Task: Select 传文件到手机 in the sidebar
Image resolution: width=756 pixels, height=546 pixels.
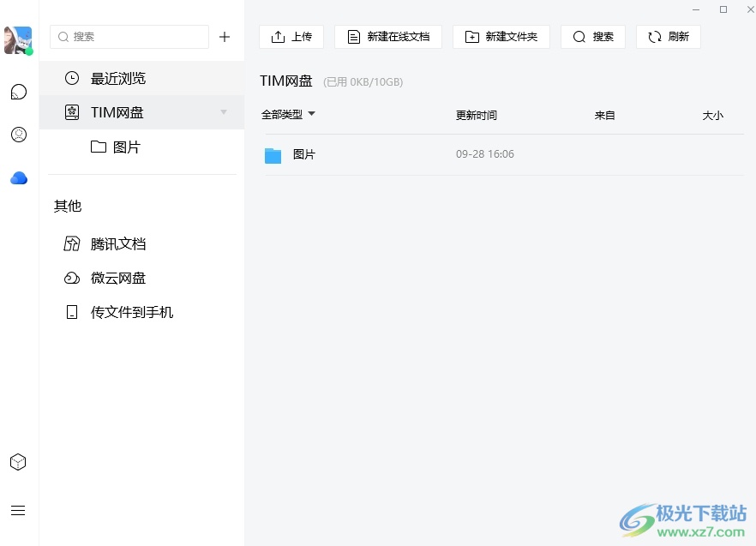Action: 131,313
